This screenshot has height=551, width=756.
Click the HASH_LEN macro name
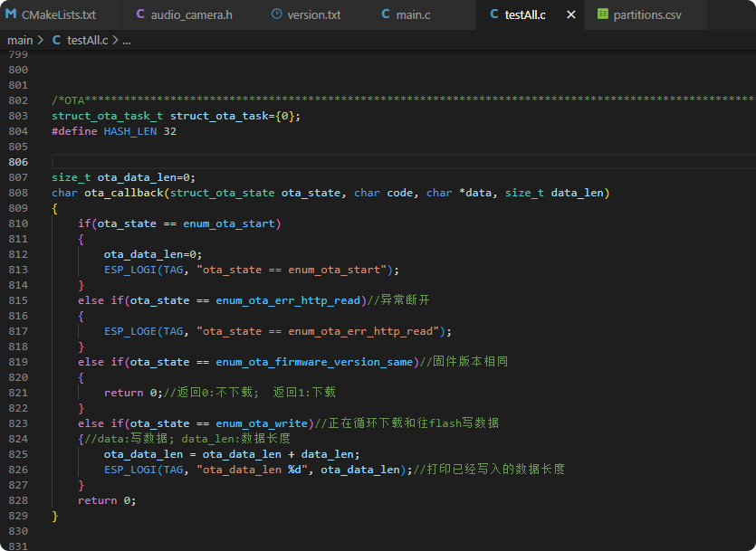[x=130, y=131]
